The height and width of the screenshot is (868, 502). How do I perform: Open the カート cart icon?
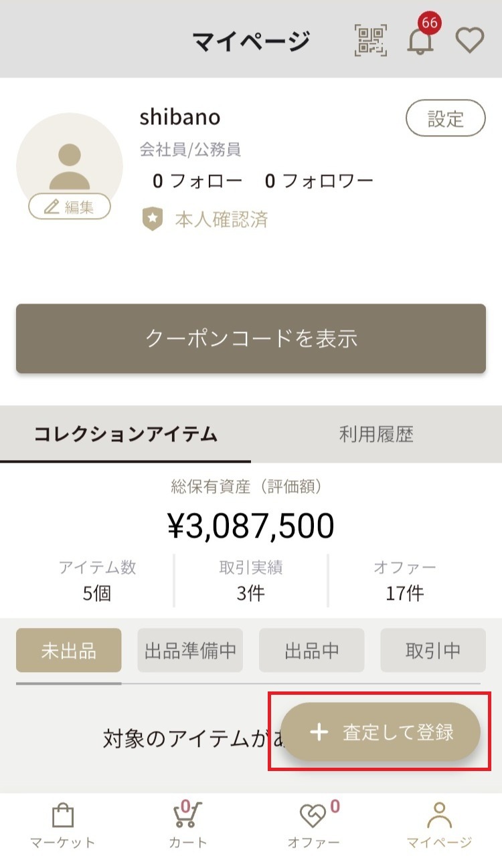pyautogui.click(x=187, y=815)
